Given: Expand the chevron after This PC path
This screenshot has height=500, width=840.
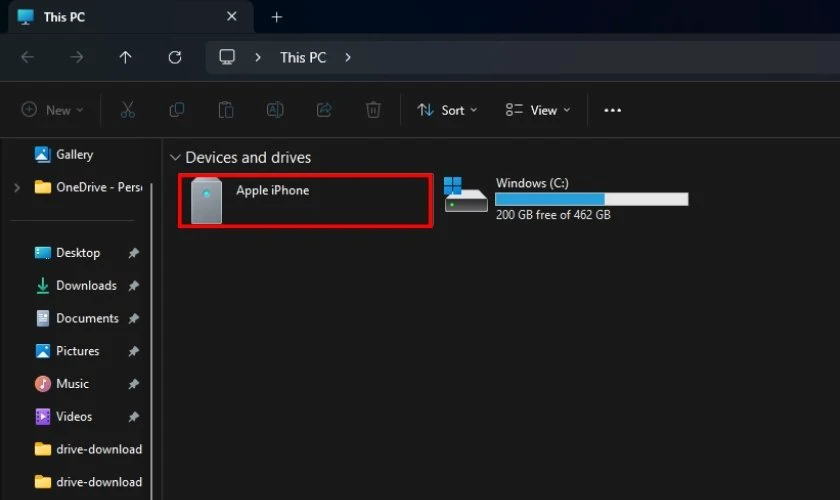Looking at the screenshot, I should pyautogui.click(x=348, y=57).
